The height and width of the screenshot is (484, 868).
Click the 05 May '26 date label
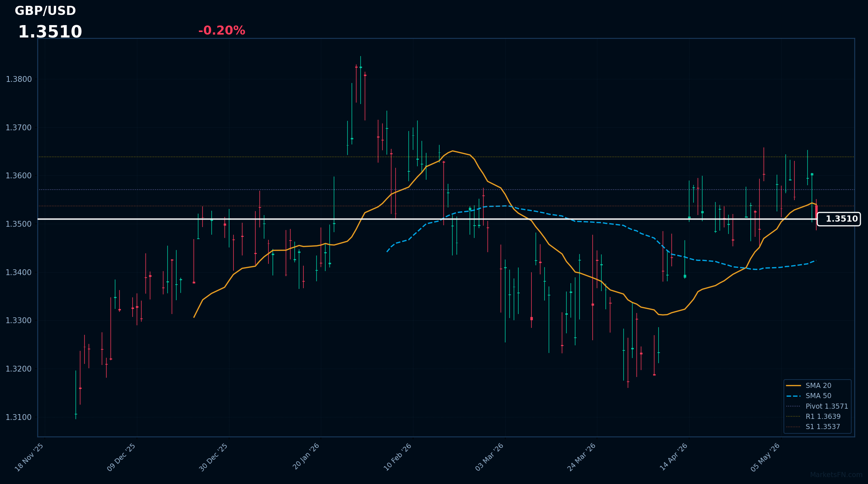765,457
